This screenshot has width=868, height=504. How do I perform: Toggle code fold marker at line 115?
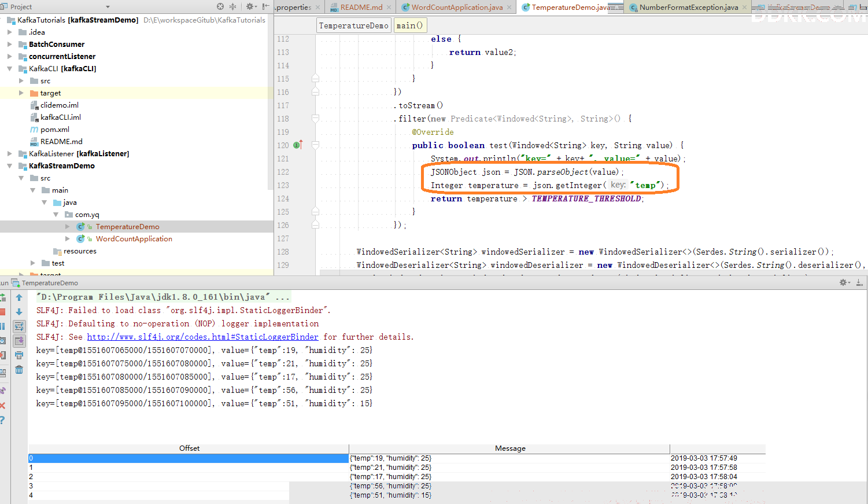[x=315, y=78]
